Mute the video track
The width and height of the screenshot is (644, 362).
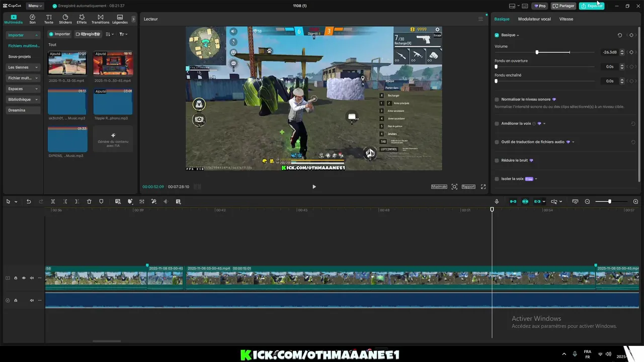[x=31, y=278]
